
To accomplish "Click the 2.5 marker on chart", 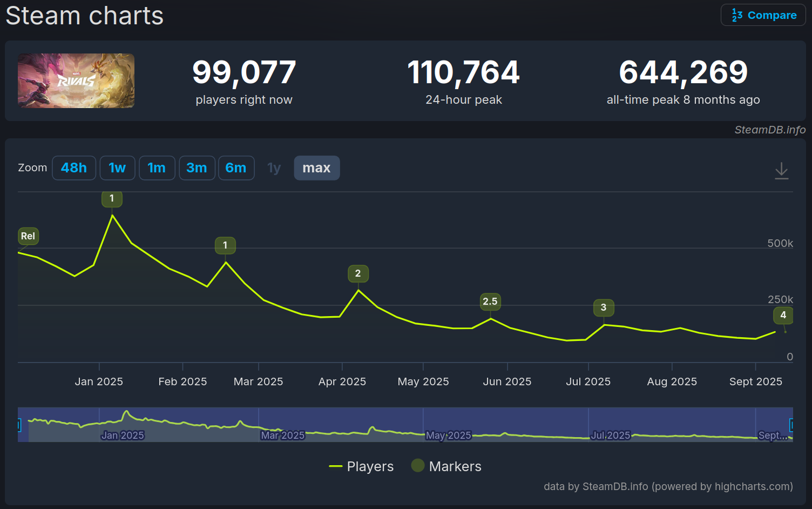I will point(490,302).
